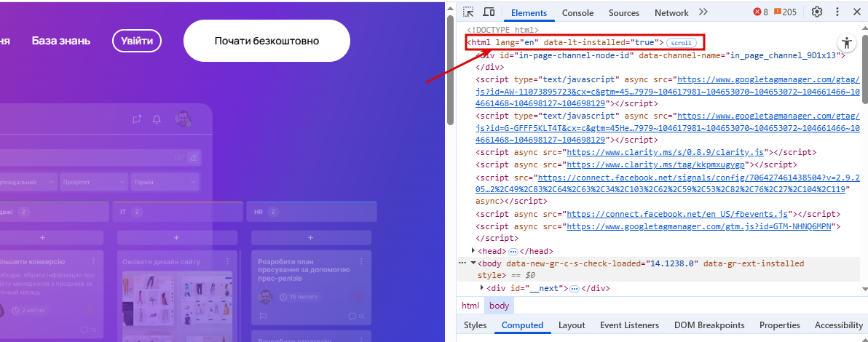Close the DevTools panel with the X
The image size is (868, 342).
click(x=856, y=12)
